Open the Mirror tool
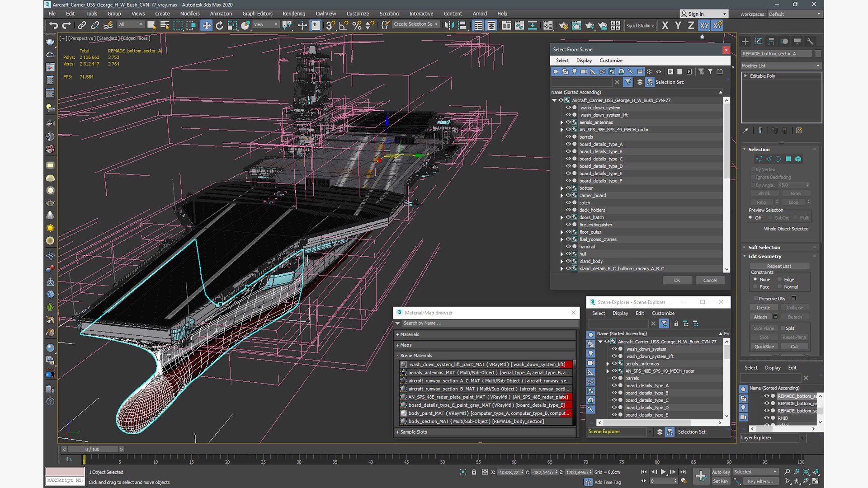The width and height of the screenshot is (868, 488). point(449,25)
